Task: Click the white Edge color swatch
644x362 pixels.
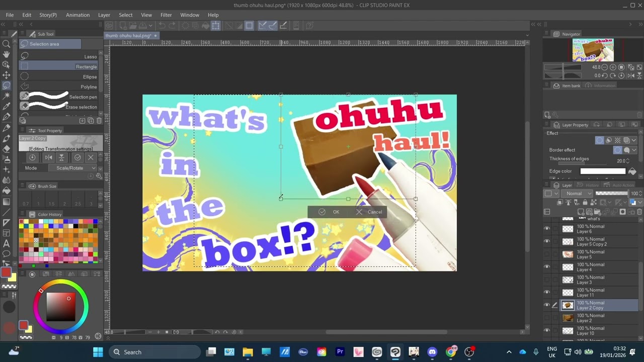Action: point(603,171)
